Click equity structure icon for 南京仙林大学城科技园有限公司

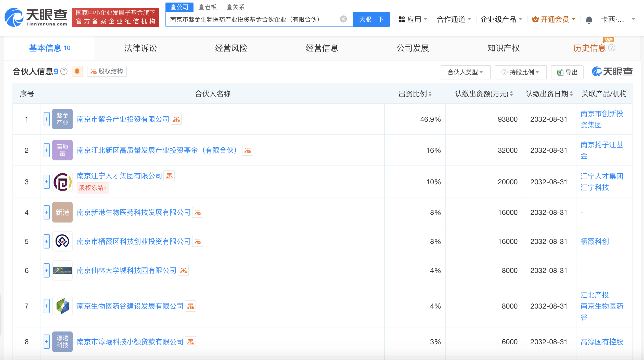(183, 270)
